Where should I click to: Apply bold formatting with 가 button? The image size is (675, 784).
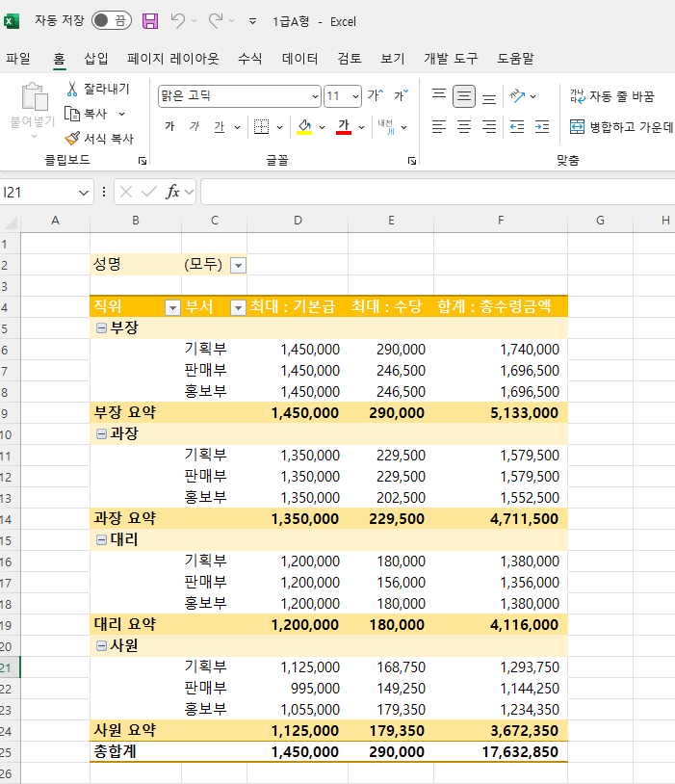point(169,126)
